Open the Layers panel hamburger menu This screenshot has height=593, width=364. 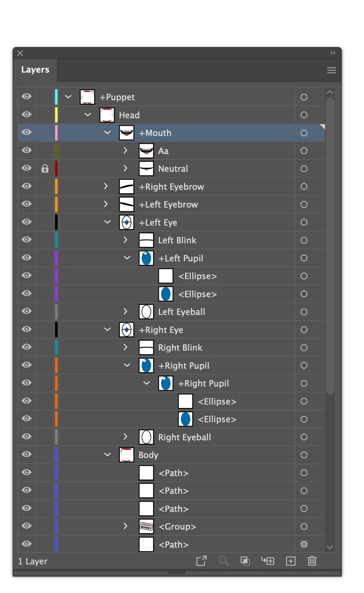pos(332,70)
